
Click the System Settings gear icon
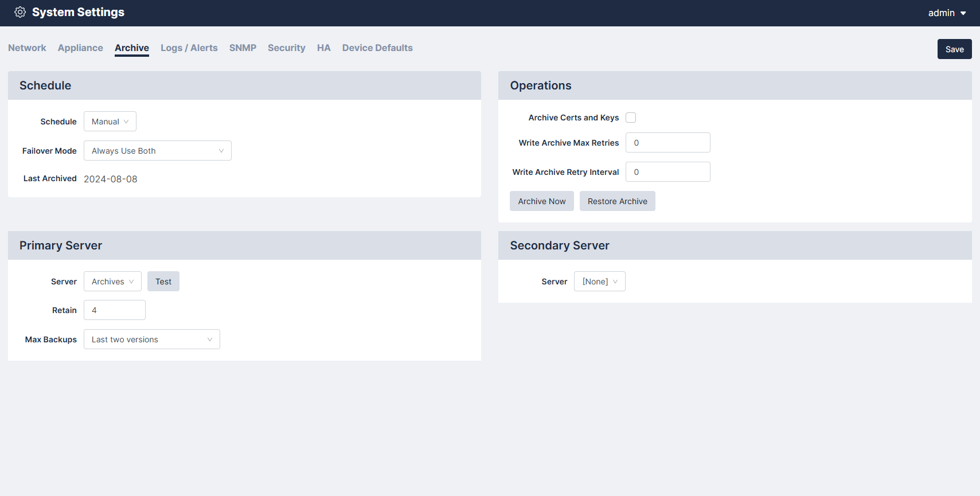20,13
